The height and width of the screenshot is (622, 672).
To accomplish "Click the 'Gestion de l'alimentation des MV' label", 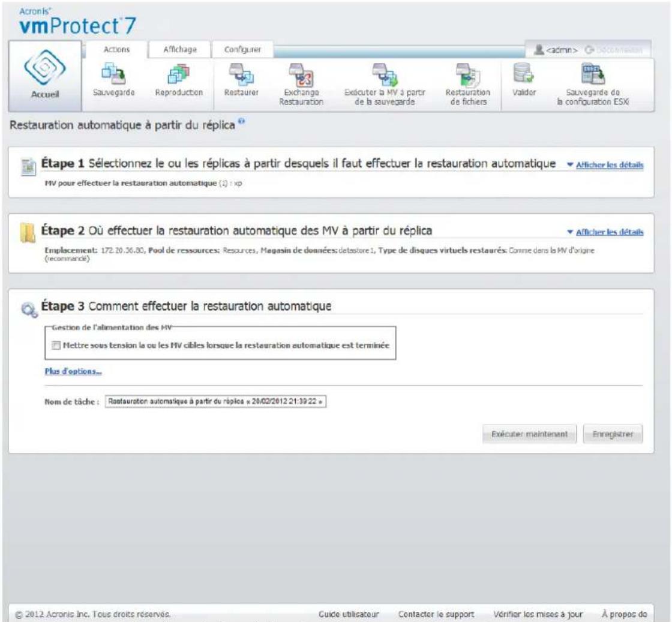I will 112,327.
